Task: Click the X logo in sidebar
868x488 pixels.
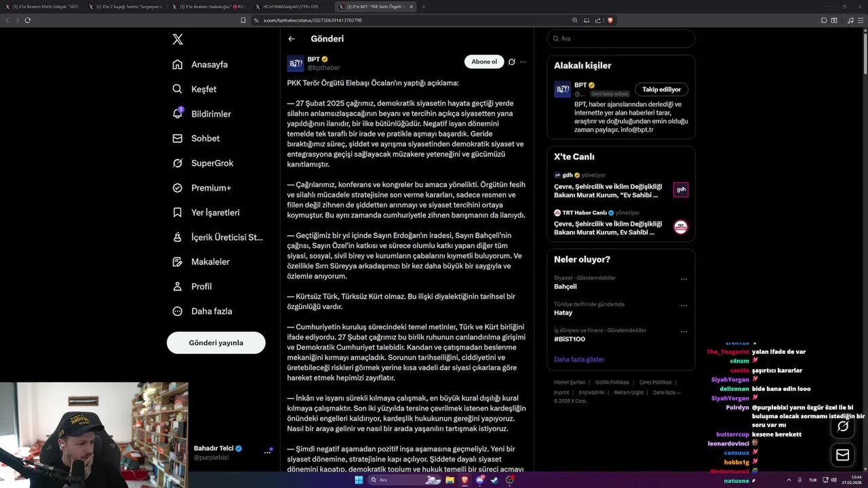Action: tap(178, 39)
